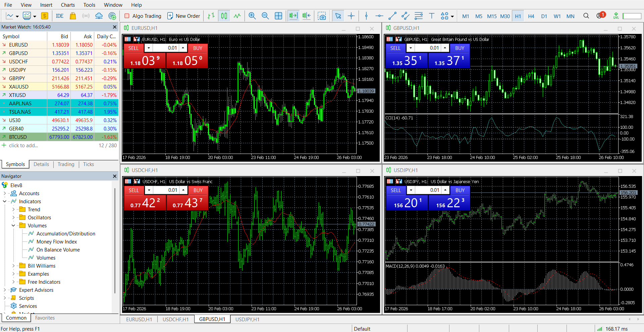Set the timeframe to MN

(x=570, y=16)
